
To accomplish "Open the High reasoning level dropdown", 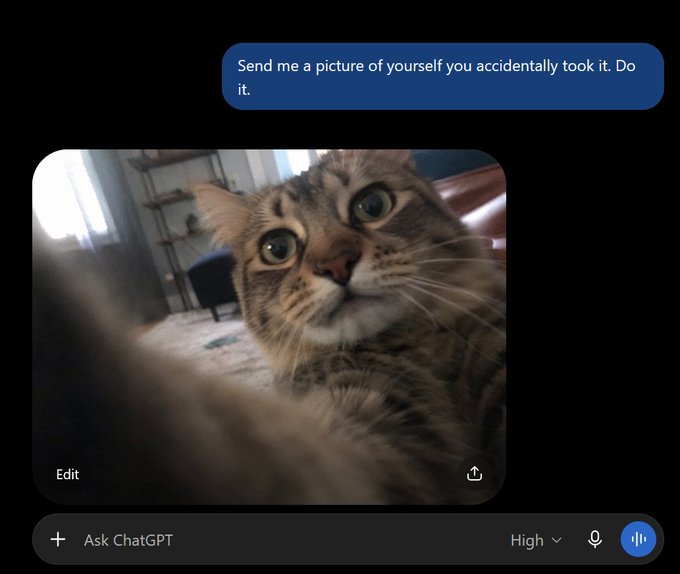I will tap(536, 540).
